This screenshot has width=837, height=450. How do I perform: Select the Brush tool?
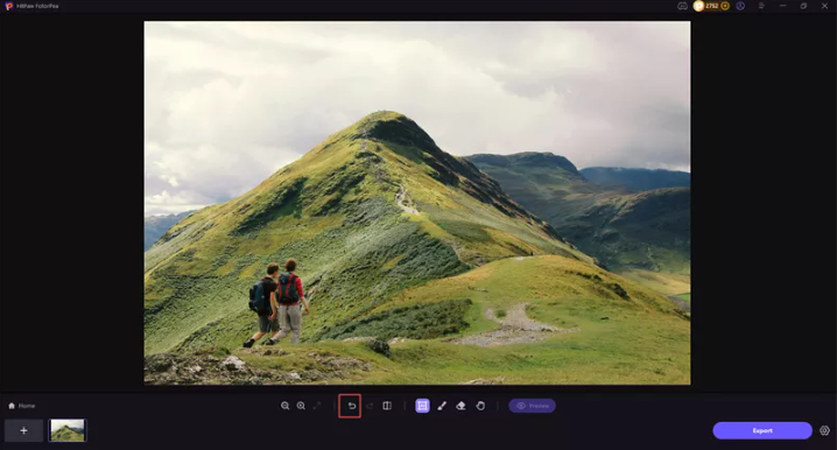coord(442,406)
